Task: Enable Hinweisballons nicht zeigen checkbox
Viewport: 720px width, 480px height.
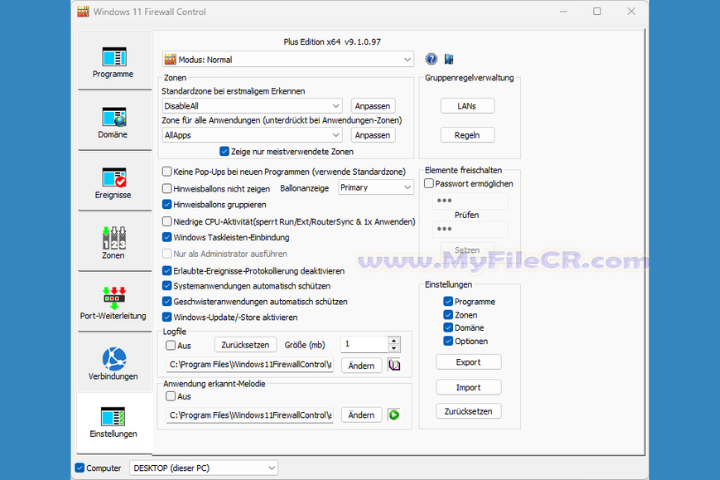Action: (167, 188)
